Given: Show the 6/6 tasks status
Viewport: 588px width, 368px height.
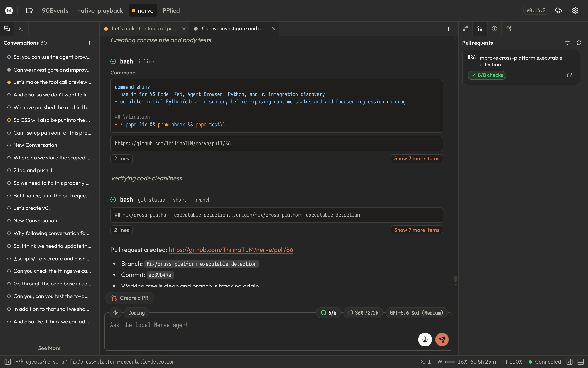Looking at the screenshot, I should coord(329,313).
